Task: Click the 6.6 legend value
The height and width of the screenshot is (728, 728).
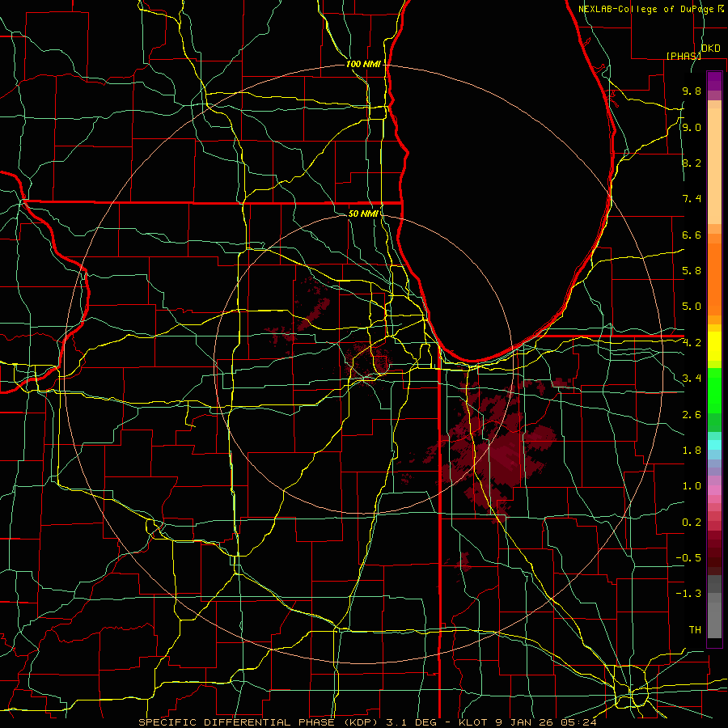Action: (x=692, y=235)
